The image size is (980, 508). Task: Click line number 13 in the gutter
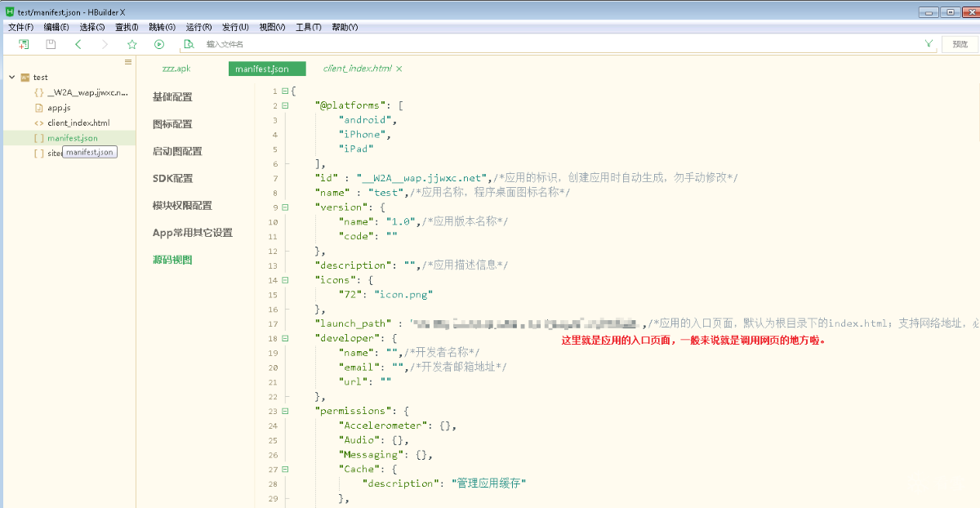click(274, 265)
